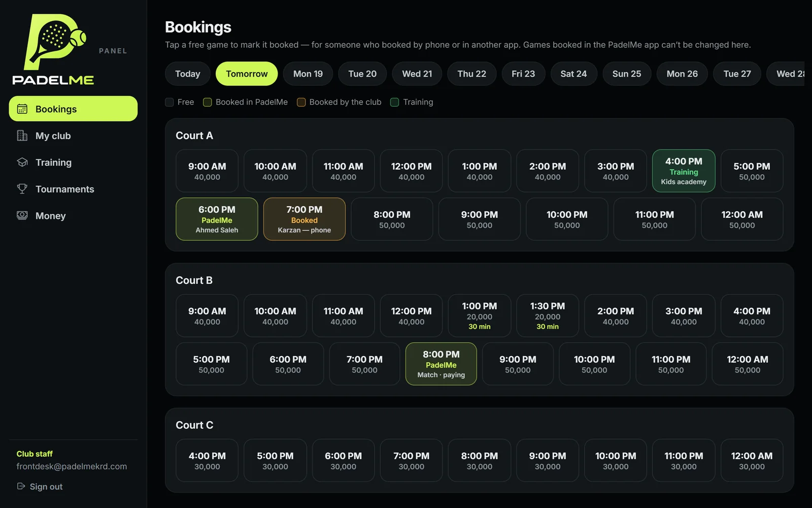
Task: Select the Bookings sidebar item
Action: pyautogui.click(x=73, y=109)
